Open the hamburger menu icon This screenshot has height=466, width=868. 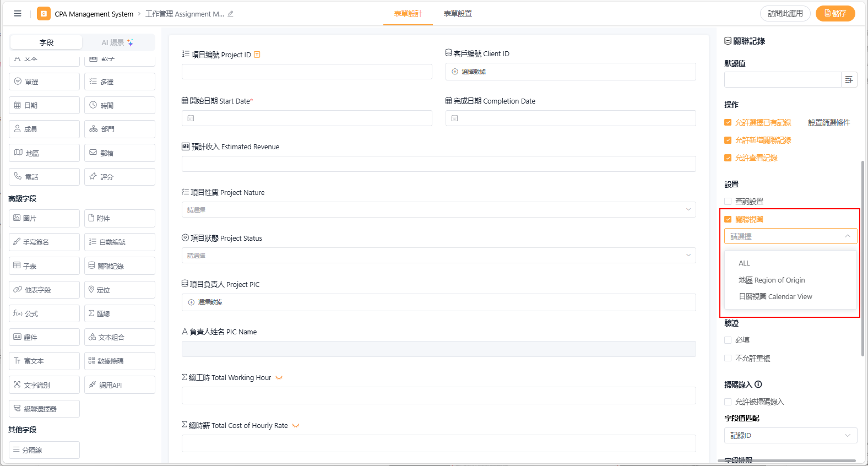[18, 14]
